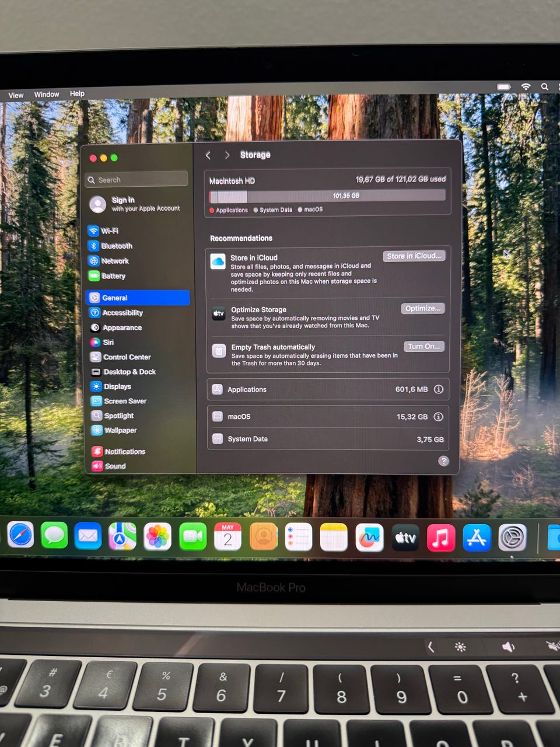The image size is (560, 747).
Task: Check battery status in menu bar
Action: [x=504, y=87]
